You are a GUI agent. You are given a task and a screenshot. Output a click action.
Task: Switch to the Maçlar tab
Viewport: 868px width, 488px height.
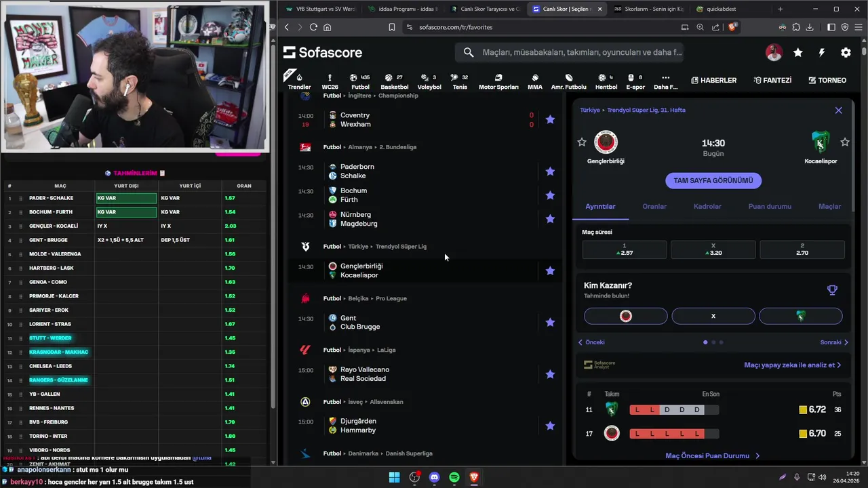tap(829, 206)
